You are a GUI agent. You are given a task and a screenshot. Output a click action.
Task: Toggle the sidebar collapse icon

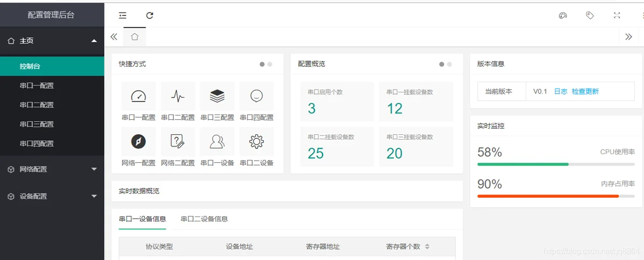click(x=122, y=16)
